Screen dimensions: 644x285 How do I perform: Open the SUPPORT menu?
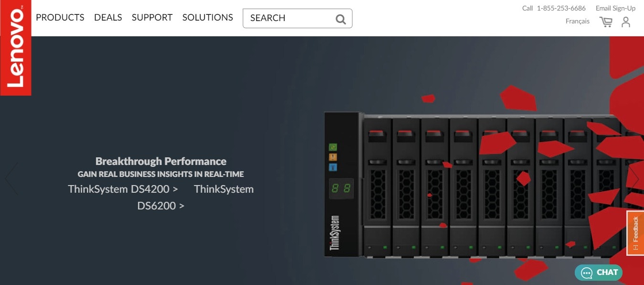tap(152, 18)
